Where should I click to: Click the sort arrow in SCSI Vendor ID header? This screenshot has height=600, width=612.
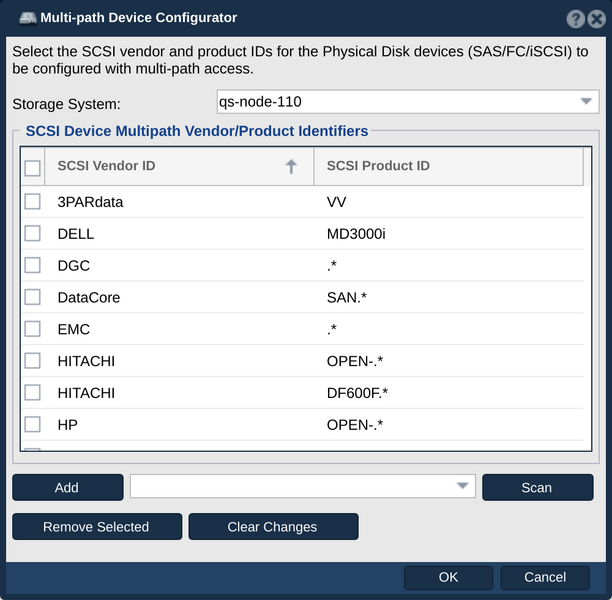tap(291, 166)
